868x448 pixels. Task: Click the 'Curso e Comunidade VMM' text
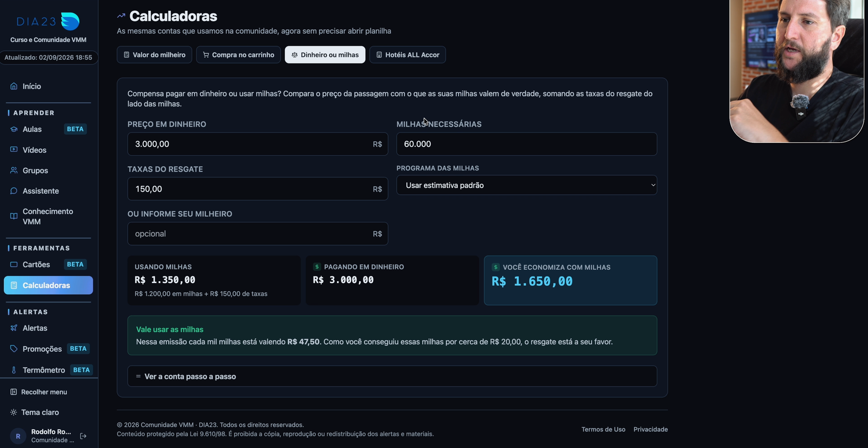coord(48,40)
